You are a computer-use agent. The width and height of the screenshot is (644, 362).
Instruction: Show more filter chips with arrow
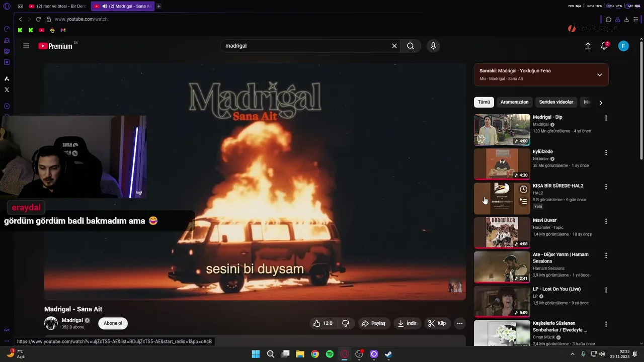tap(600, 103)
